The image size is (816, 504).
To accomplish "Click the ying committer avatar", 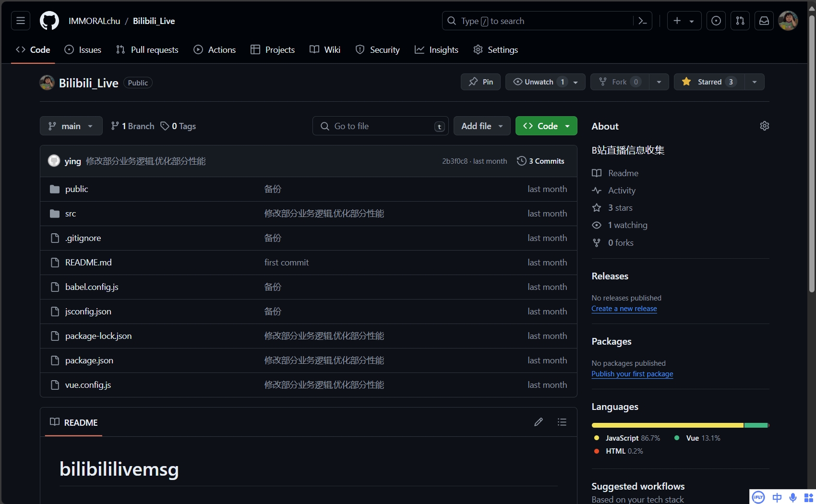I will pyautogui.click(x=54, y=161).
